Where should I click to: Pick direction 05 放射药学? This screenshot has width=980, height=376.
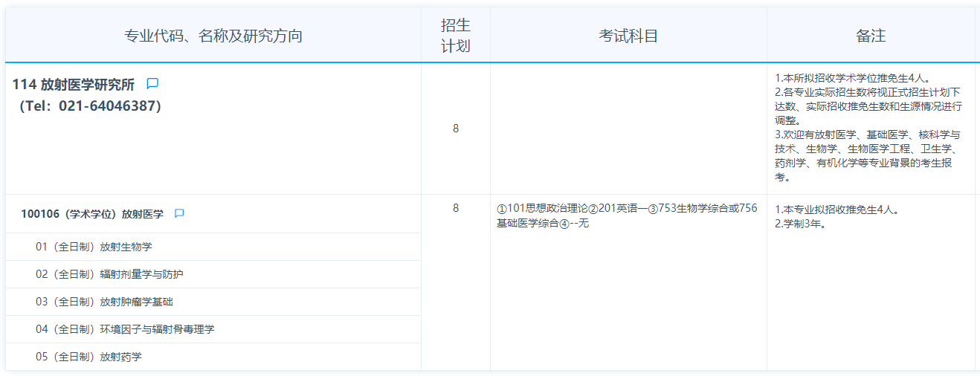(x=88, y=357)
